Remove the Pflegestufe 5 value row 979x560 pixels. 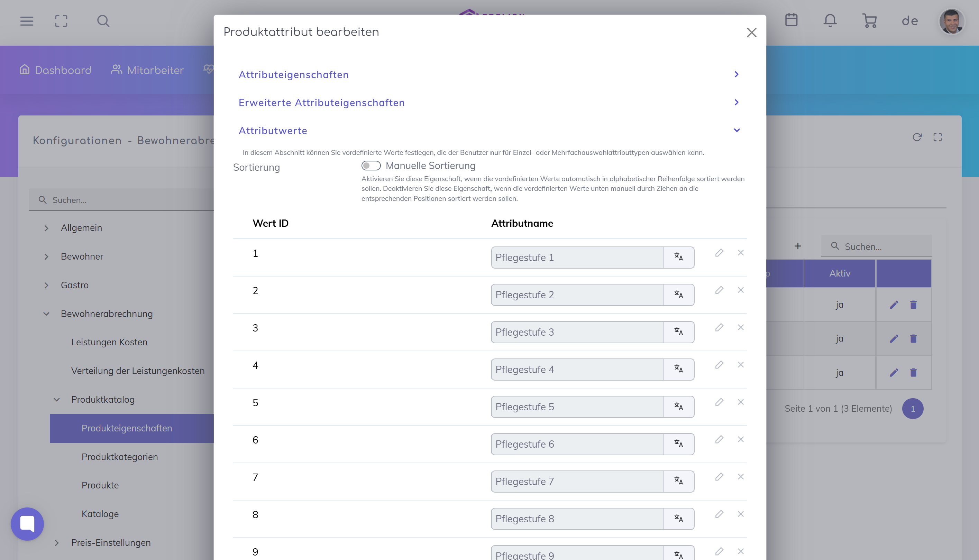pos(740,402)
